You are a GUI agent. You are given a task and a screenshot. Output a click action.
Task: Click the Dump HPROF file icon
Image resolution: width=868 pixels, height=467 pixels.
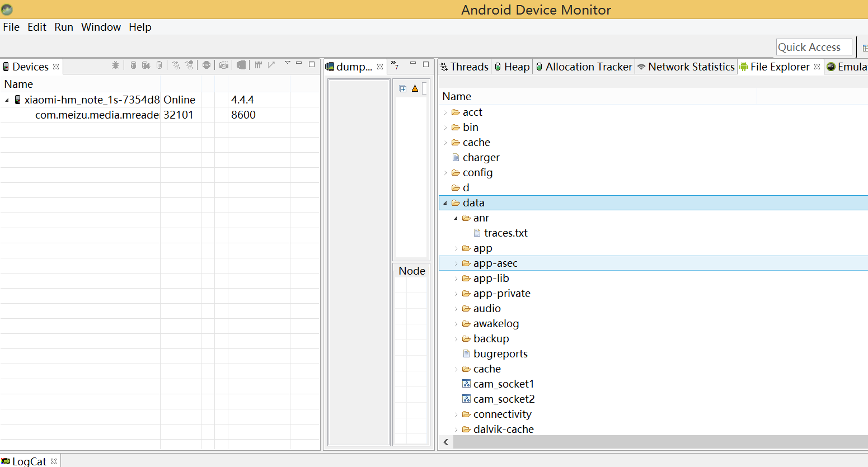pos(146,65)
